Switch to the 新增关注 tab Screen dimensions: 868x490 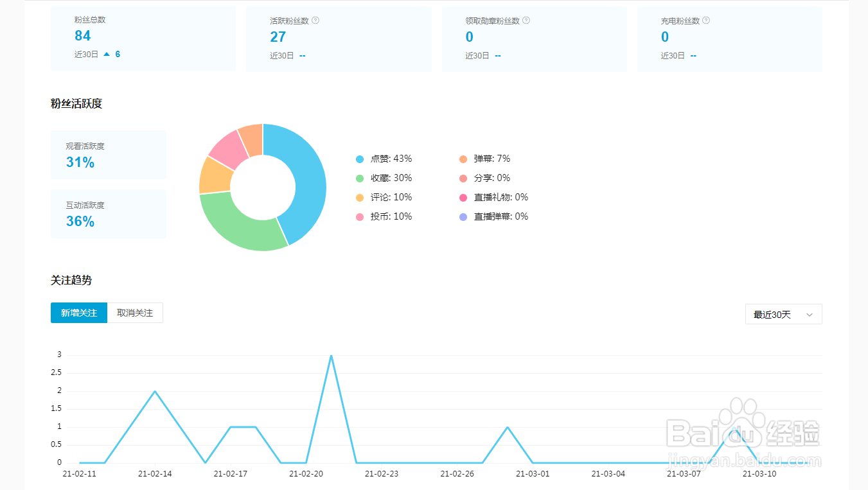(79, 313)
